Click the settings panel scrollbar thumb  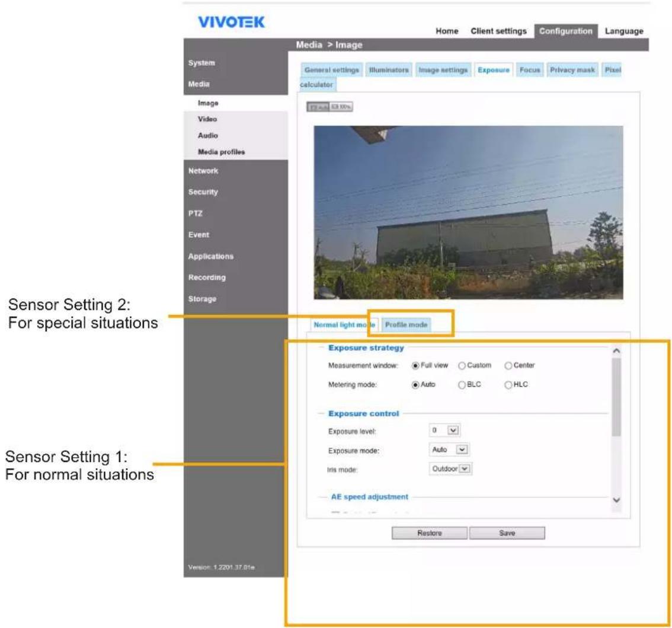click(x=616, y=397)
